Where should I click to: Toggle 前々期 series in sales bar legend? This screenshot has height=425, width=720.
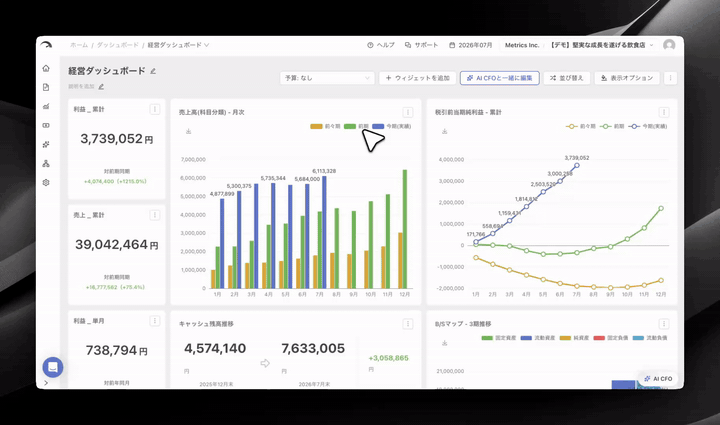click(325, 126)
